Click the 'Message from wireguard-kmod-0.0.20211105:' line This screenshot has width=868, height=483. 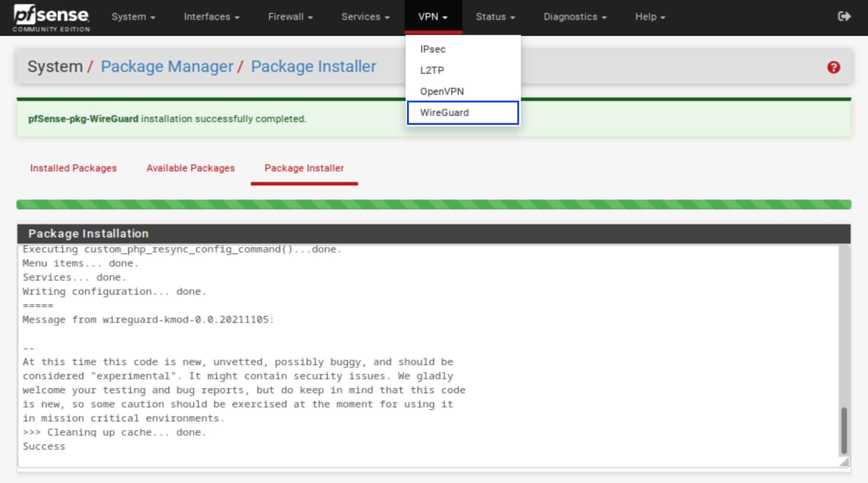(x=148, y=320)
